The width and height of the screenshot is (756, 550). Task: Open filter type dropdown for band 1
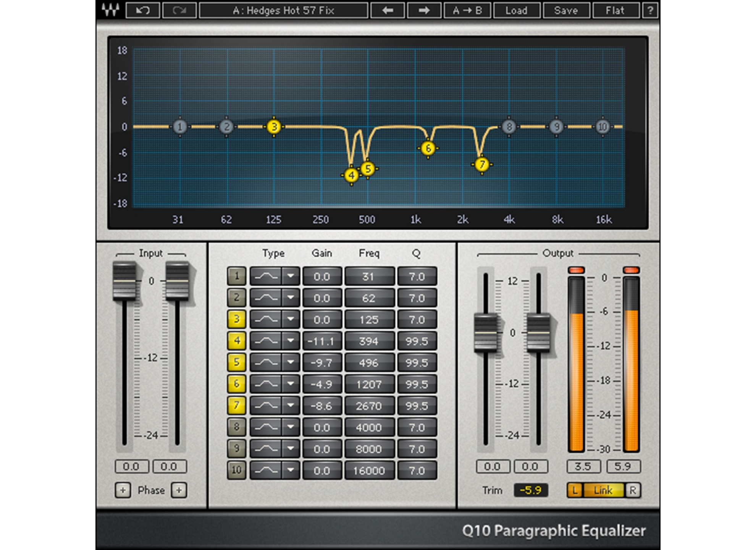click(291, 276)
